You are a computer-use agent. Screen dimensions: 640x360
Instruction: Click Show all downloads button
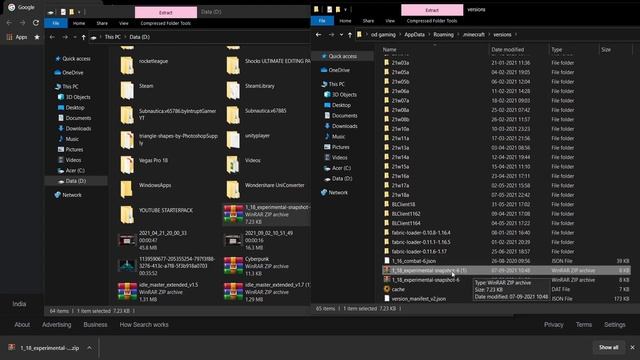(x=608, y=347)
